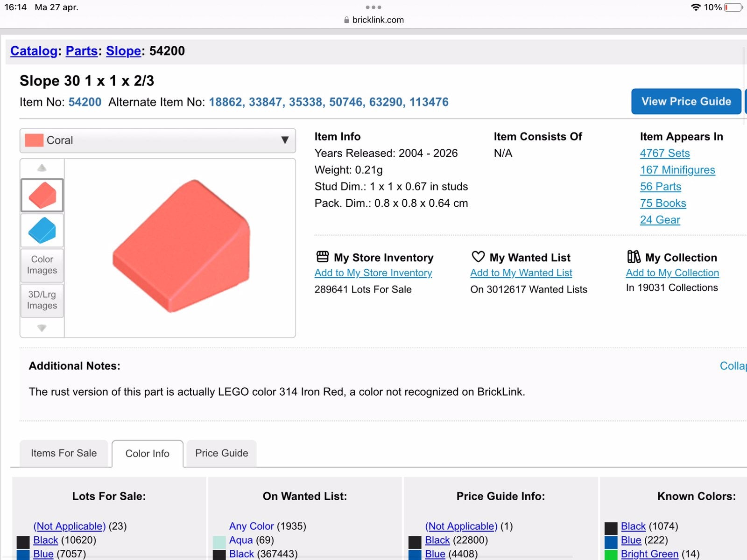This screenshot has height=560, width=747.
Task: Go to the Catalog breadcrumb link
Action: pos(34,51)
